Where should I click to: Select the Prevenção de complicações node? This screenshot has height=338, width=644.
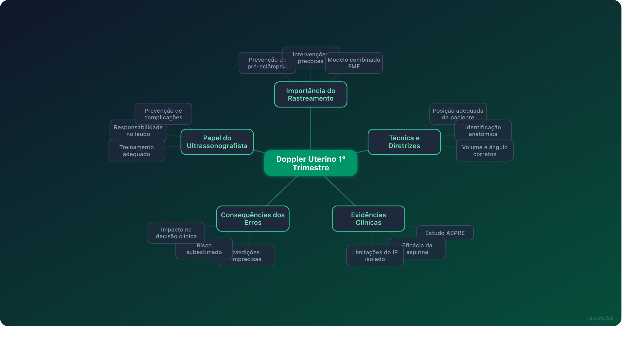[163, 112]
